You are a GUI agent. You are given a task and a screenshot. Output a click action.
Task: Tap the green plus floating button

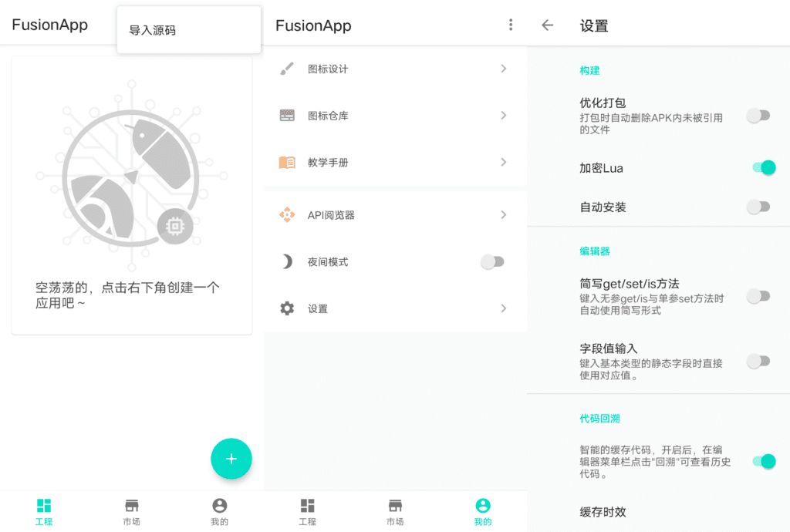pos(231,459)
